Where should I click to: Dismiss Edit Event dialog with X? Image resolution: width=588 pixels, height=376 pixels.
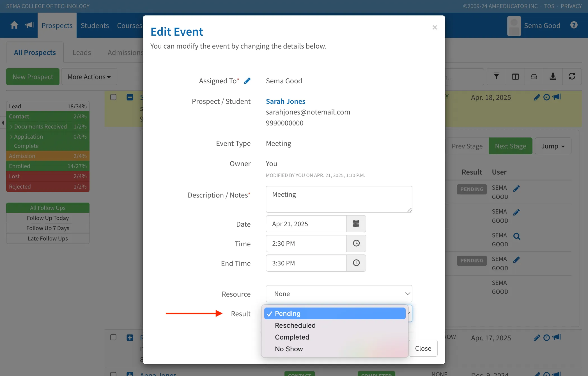(435, 27)
